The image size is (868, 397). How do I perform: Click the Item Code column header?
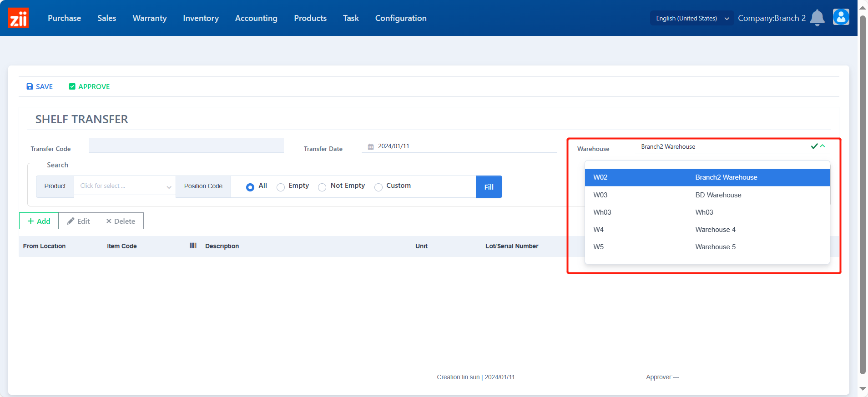pyautogui.click(x=122, y=246)
